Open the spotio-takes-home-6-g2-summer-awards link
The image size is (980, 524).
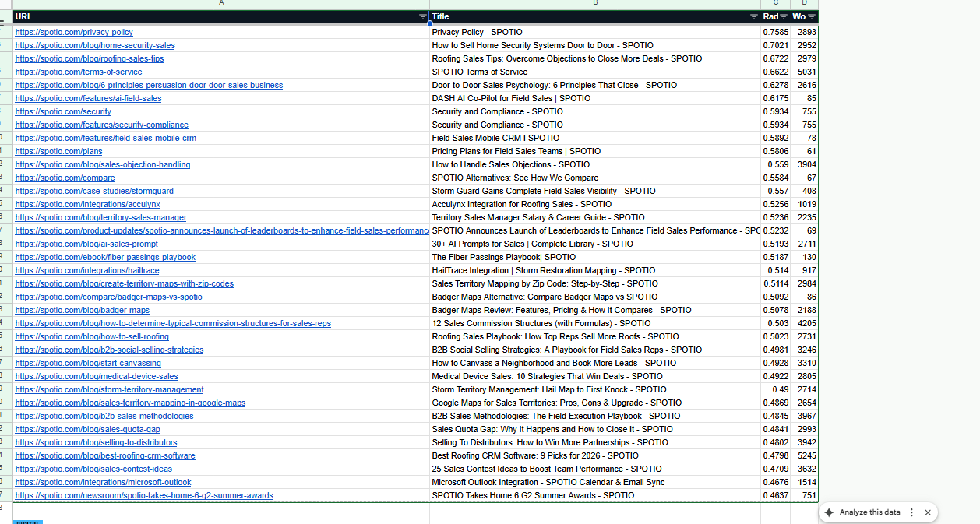pyautogui.click(x=144, y=495)
